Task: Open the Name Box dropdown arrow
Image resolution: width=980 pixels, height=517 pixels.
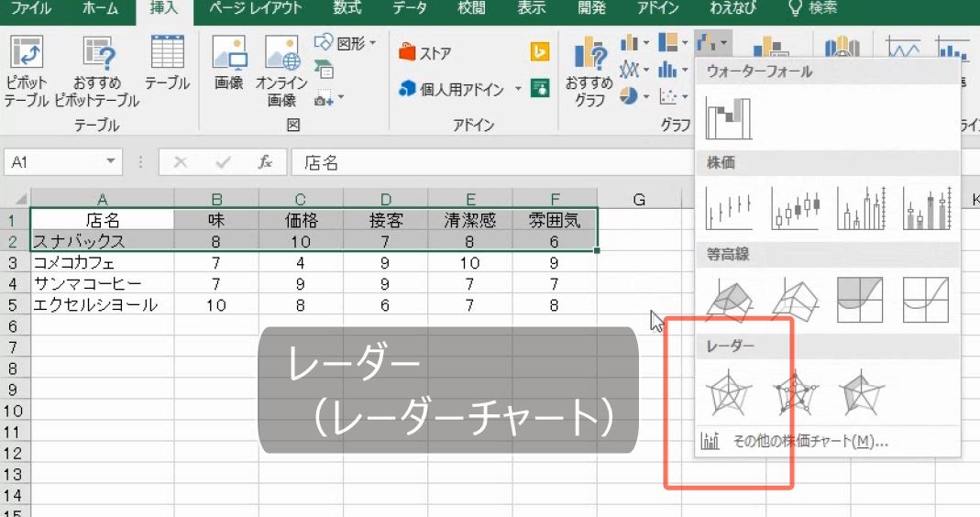Action: (111, 161)
